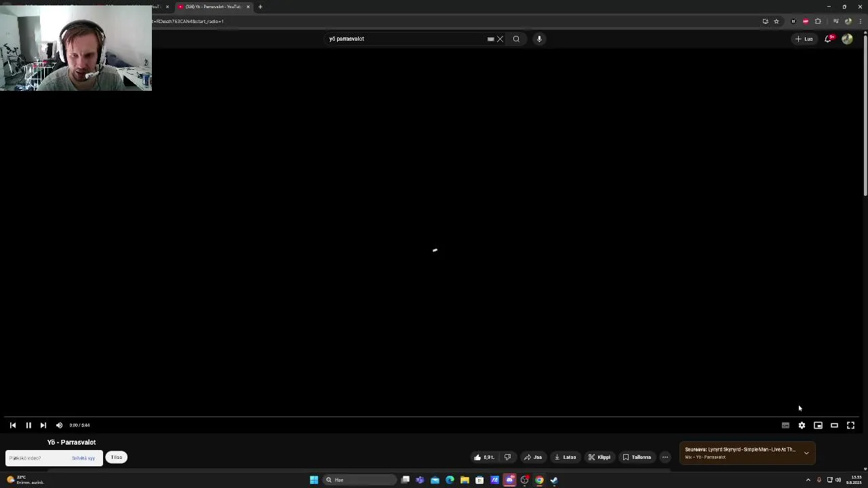
Task: Close the Yö - Parrasvalot tab
Action: (248, 7)
